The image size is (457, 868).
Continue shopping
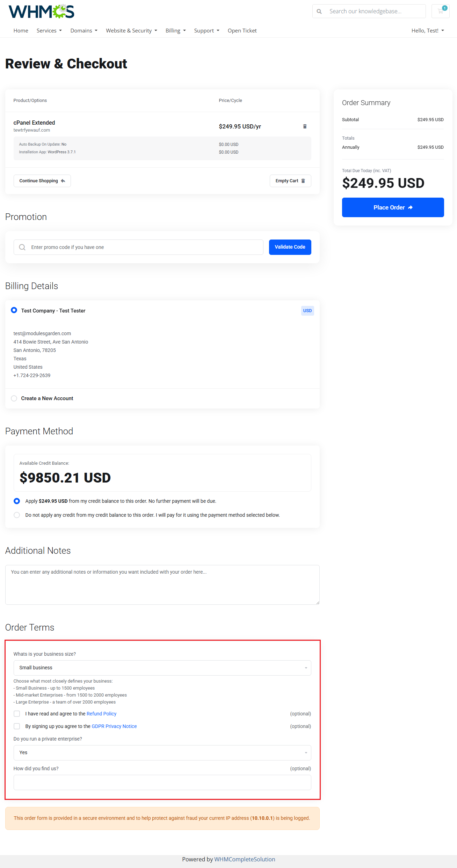click(42, 181)
